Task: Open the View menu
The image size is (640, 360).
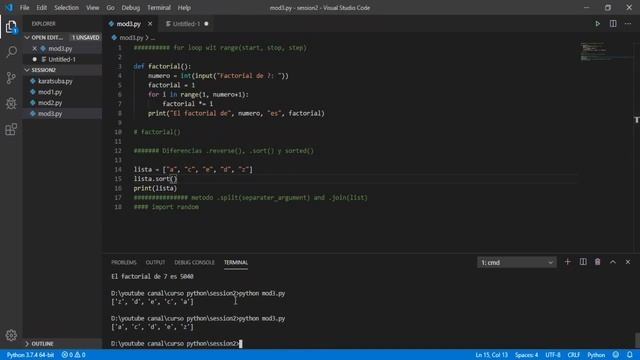Action: pos(92,8)
